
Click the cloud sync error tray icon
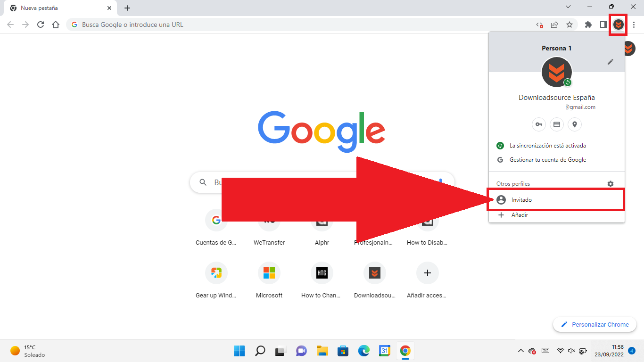point(533,351)
